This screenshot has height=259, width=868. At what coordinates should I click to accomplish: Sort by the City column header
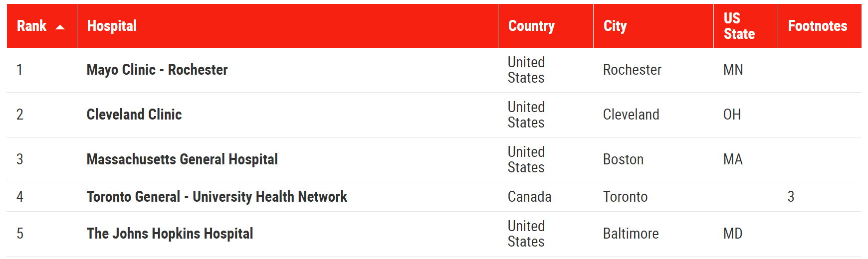click(615, 26)
